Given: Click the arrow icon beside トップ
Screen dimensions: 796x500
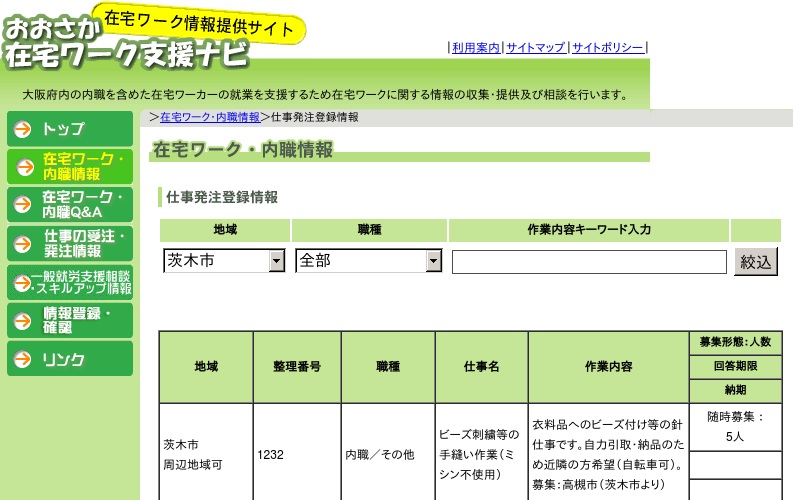Looking at the screenshot, I should (22, 129).
